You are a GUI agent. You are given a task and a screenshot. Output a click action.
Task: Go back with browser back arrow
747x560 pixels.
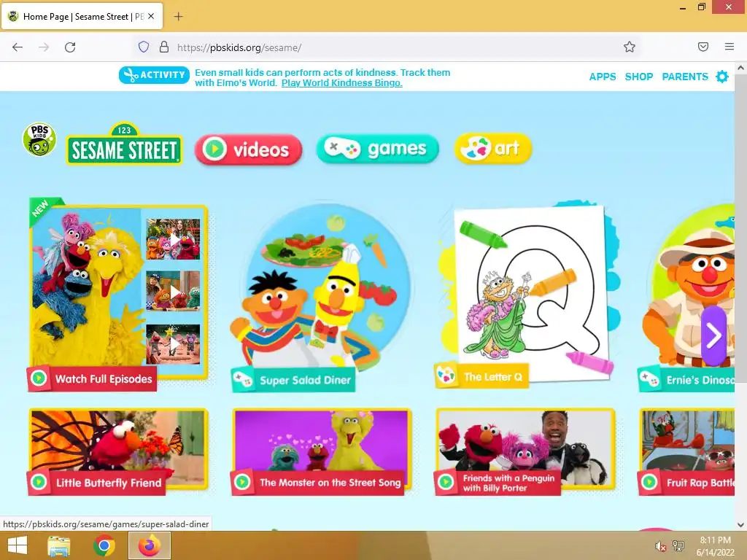coord(18,47)
